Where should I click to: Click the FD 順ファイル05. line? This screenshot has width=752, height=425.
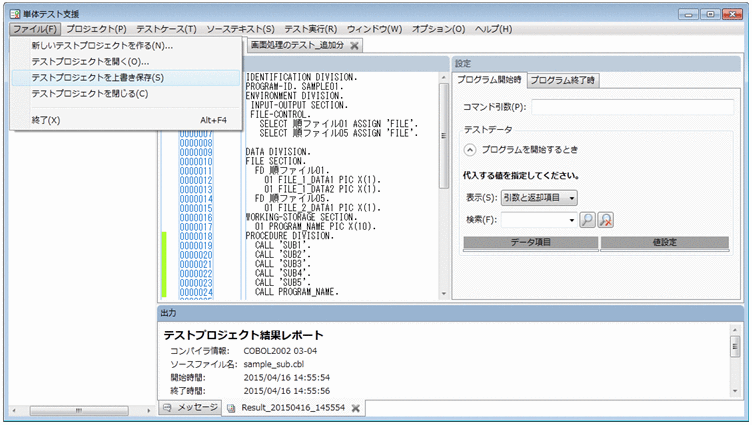tap(292, 199)
